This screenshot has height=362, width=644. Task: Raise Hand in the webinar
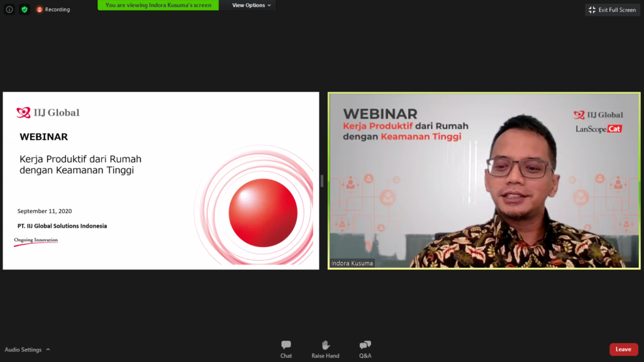(325, 349)
